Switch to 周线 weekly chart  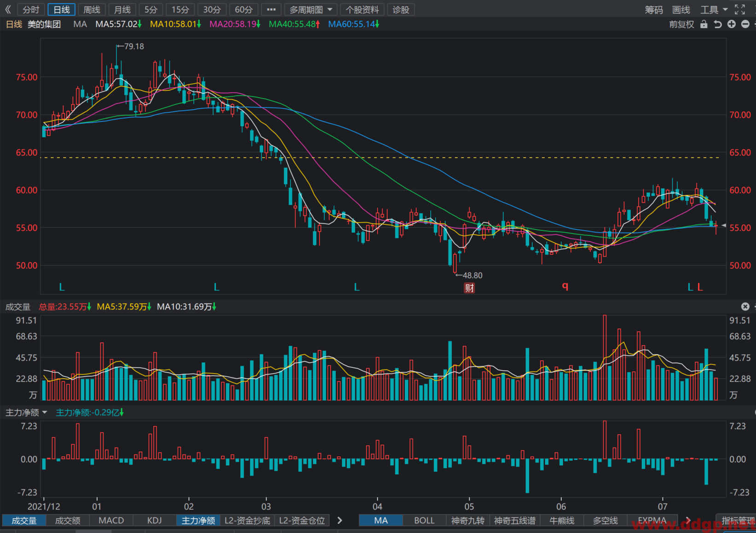(x=92, y=10)
